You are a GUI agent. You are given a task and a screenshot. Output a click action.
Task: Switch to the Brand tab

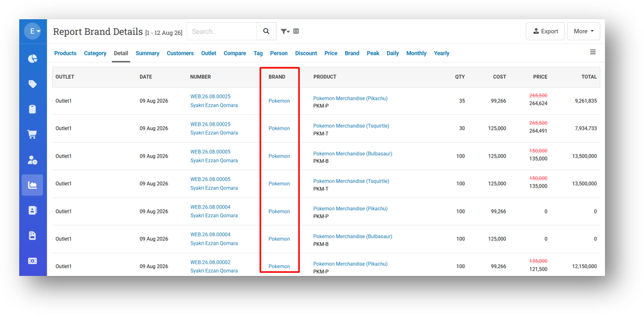tap(352, 53)
